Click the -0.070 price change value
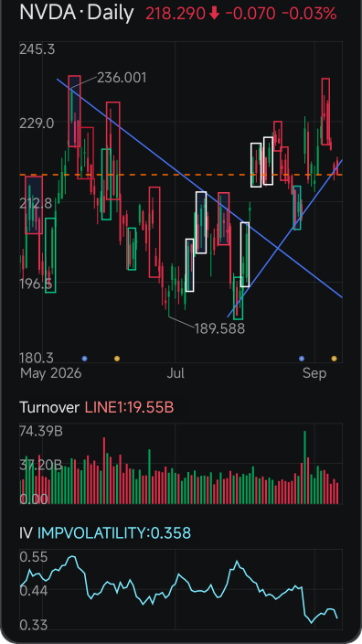This screenshot has width=362, height=644. tap(250, 15)
